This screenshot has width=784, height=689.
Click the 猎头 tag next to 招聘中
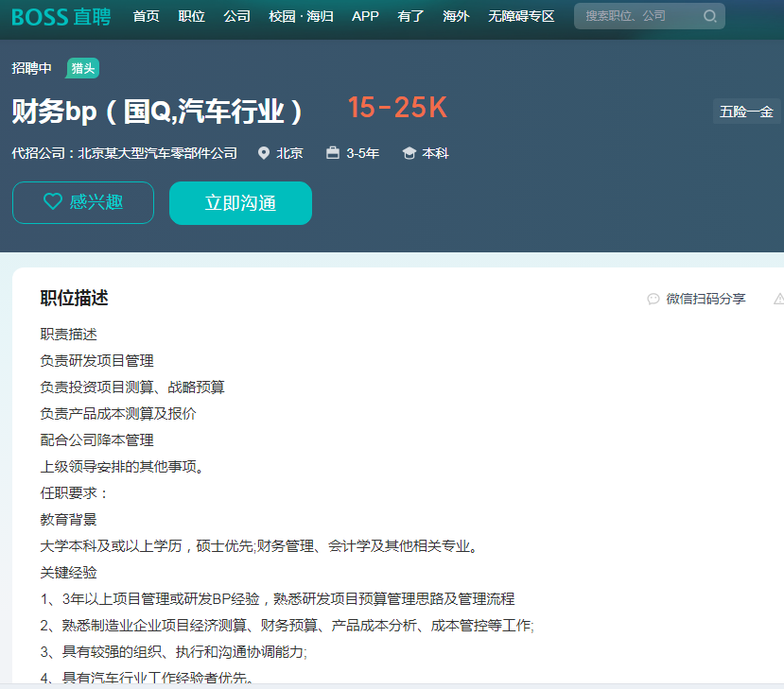83,68
